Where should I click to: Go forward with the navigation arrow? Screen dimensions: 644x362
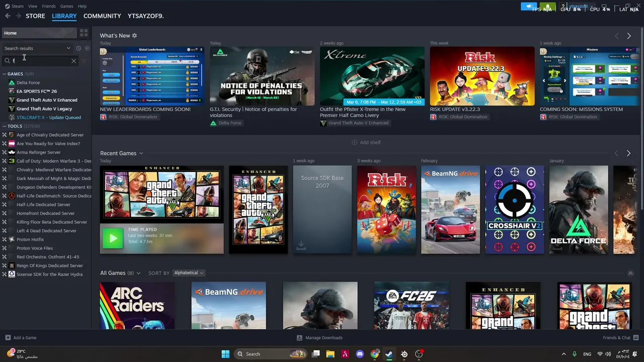tap(18, 16)
